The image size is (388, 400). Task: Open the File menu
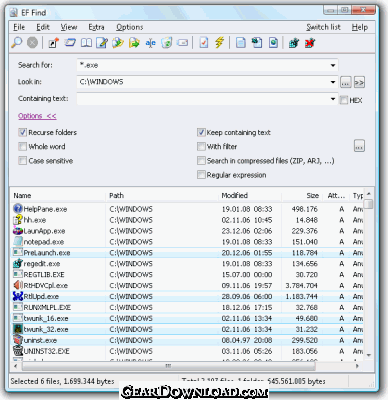pyautogui.click(x=19, y=27)
